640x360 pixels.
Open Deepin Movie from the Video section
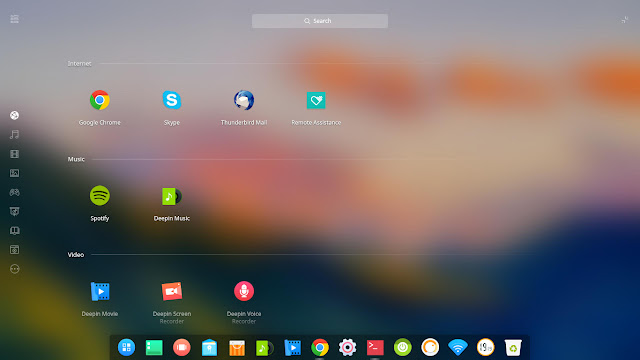tap(100, 291)
